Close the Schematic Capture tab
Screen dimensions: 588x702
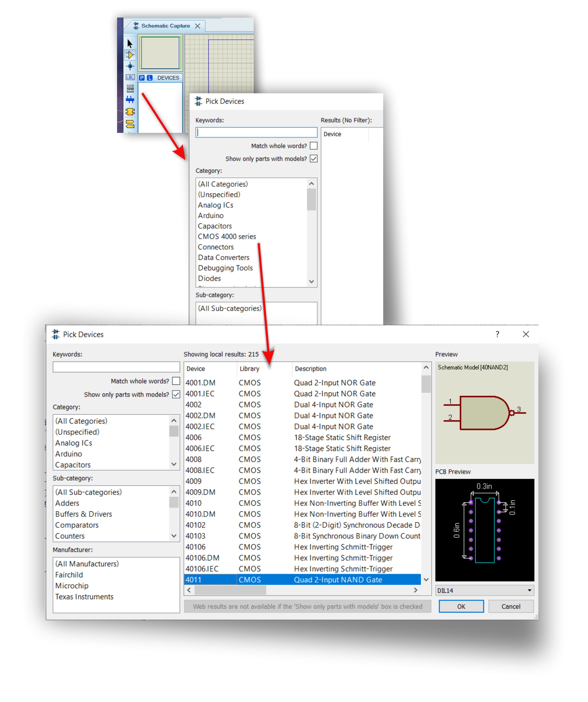(x=198, y=26)
